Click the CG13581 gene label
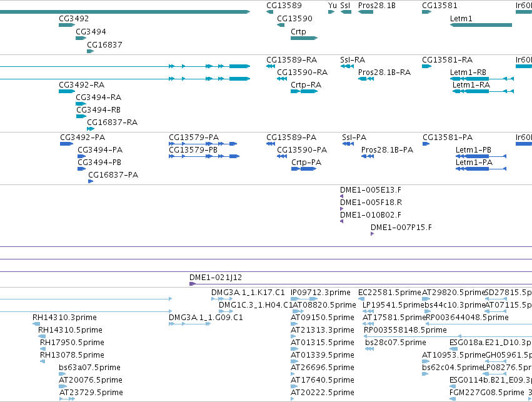This screenshot has width=532, height=402. 439,6
